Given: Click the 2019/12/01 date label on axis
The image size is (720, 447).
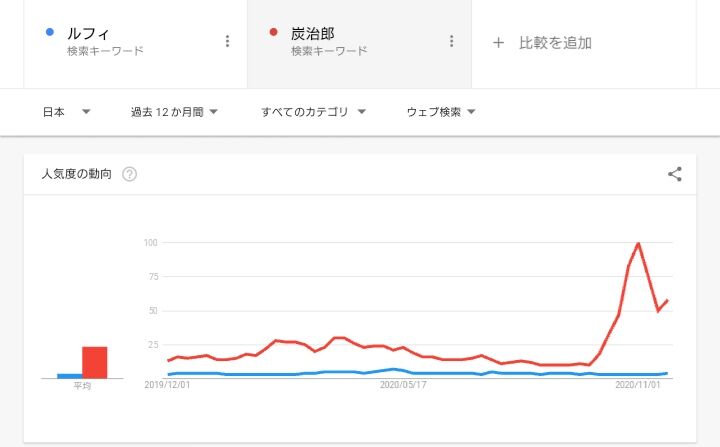Looking at the screenshot, I should (168, 384).
